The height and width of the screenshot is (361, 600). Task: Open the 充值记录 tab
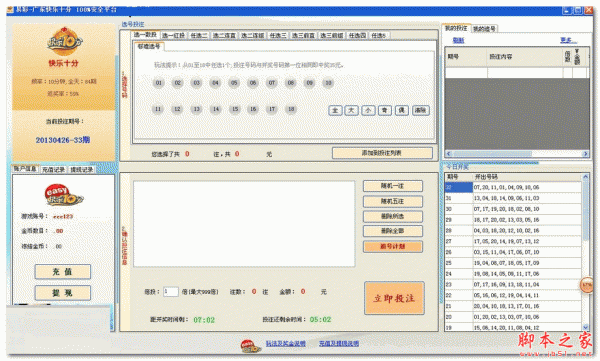pos(53,170)
